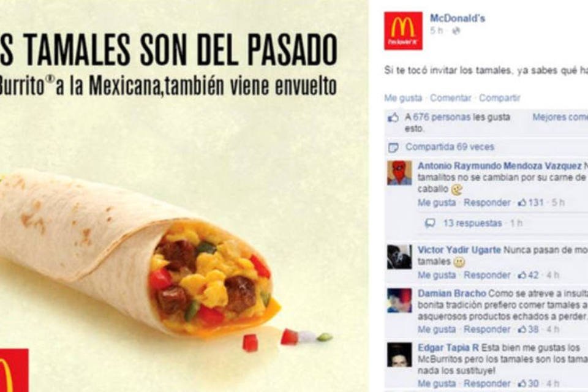Expand the 13 respuestas reply thread
The image size is (588, 392).
point(472,223)
